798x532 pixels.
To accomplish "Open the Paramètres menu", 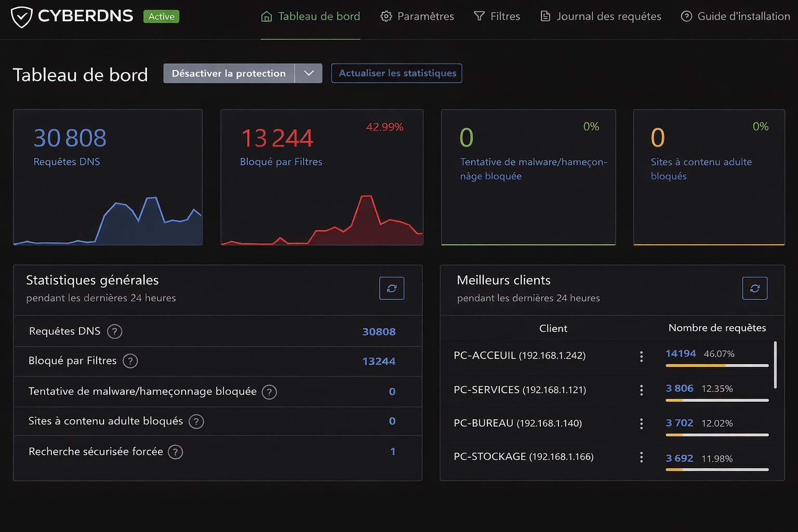I will point(417,17).
